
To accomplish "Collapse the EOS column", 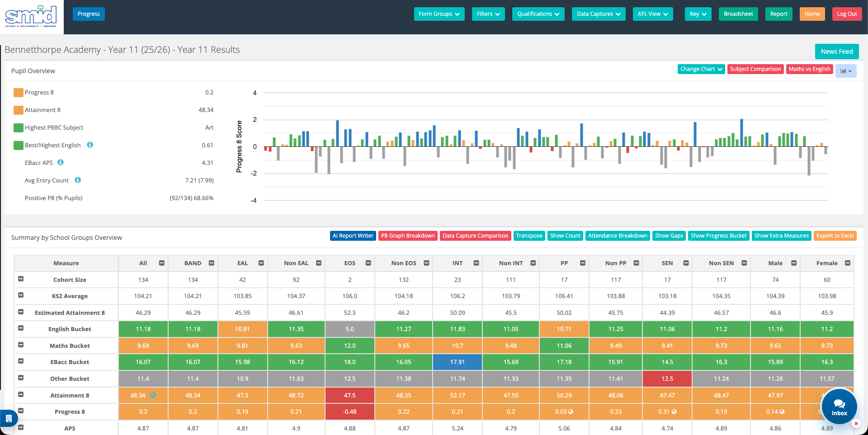I will pos(368,263).
